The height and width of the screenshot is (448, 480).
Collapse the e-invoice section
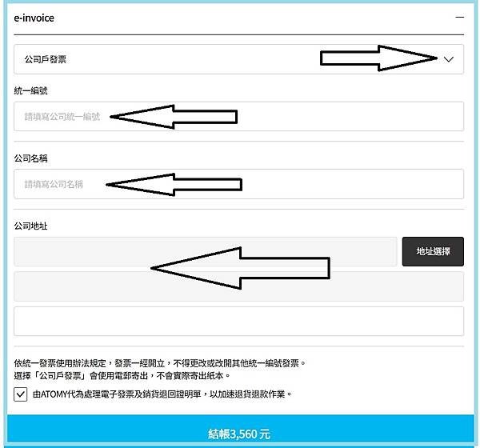coord(459,18)
